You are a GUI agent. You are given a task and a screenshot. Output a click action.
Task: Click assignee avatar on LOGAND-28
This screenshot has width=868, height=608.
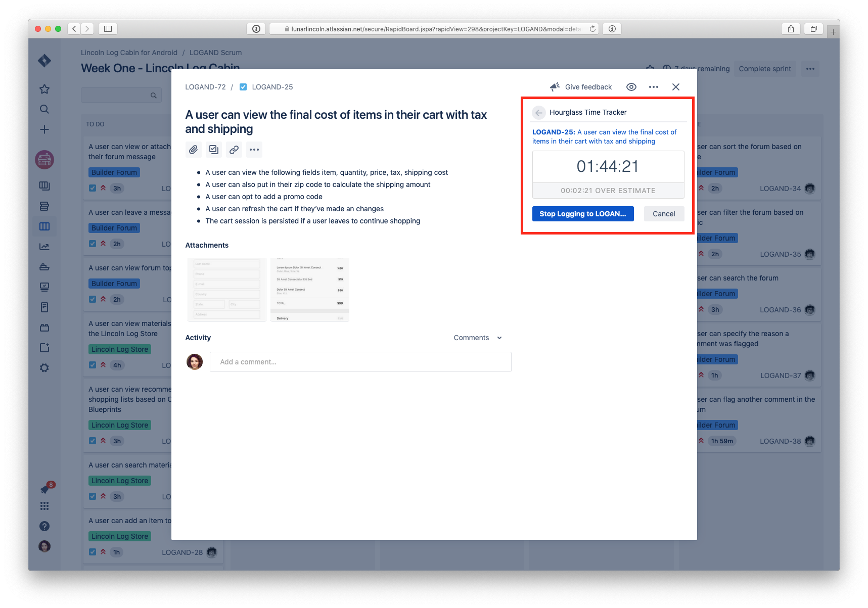212,552
